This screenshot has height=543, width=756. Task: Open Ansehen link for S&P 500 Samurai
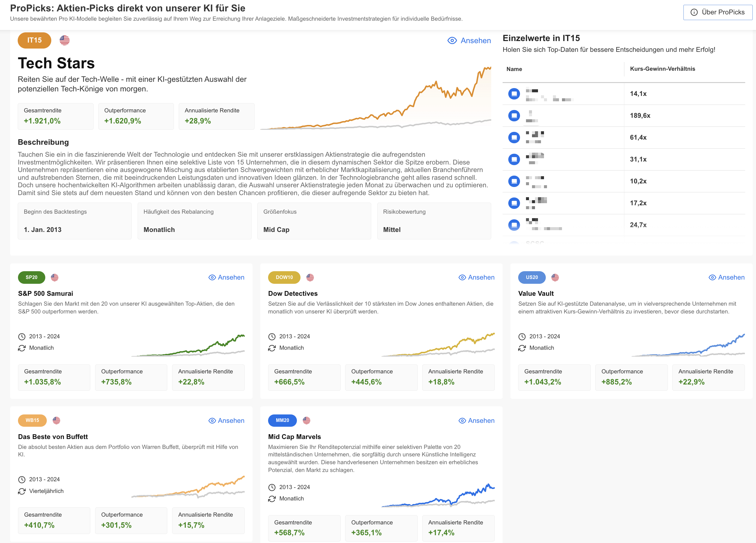tap(226, 277)
